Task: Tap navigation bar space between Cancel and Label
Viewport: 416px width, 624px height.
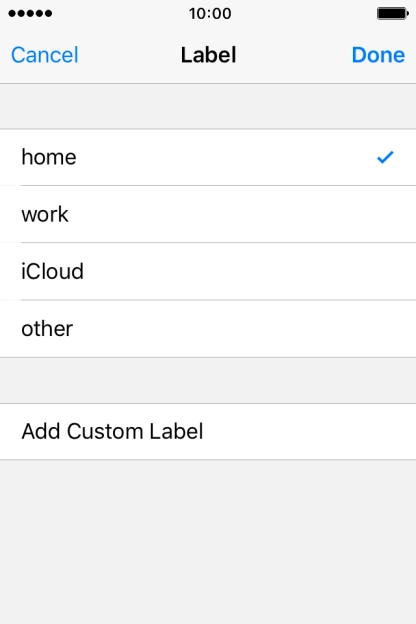Action: coord(129,55)
